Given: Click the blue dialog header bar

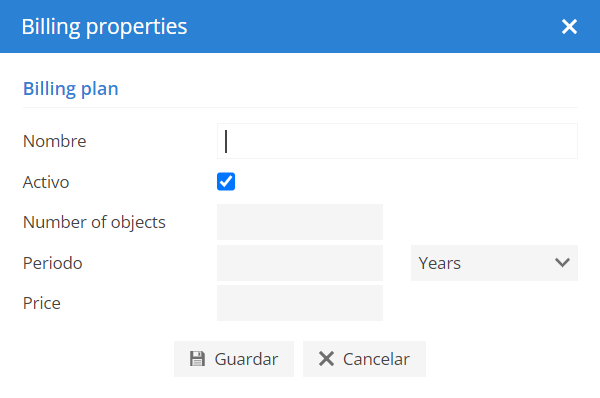Looking at the screenshot, I should pos(300,26).
